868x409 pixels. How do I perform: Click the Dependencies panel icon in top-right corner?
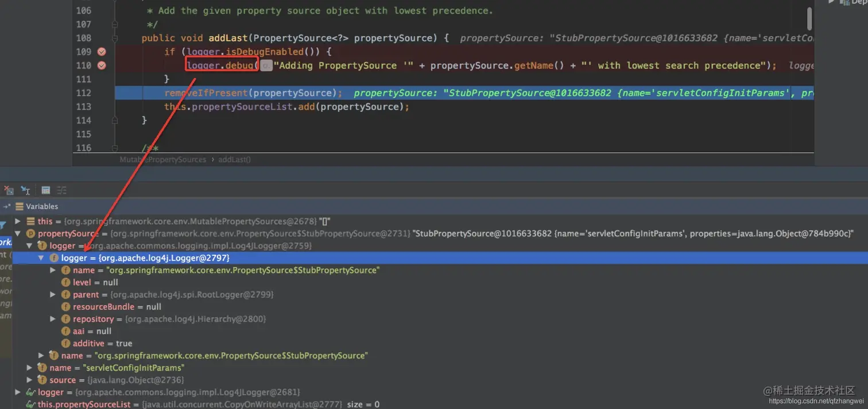pos(844,2)
